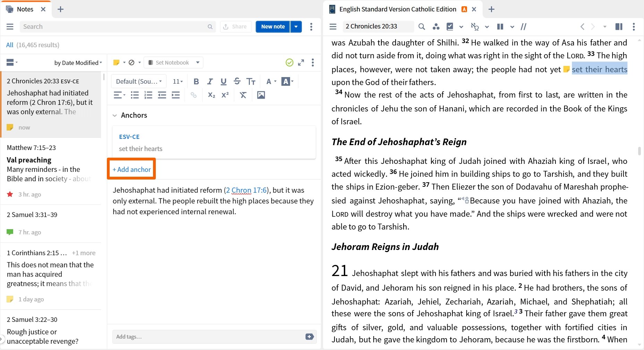This screenshot has width=644, height=350.
Task: Expand the note editor to full size
Action: coord(301,62)
